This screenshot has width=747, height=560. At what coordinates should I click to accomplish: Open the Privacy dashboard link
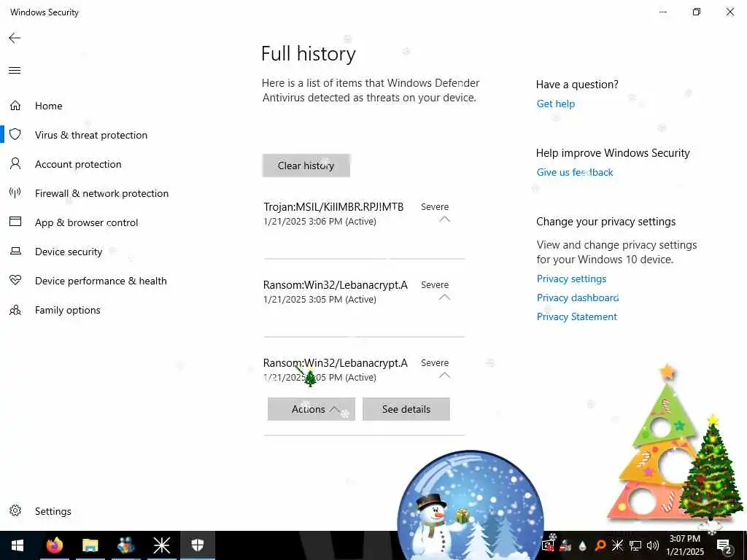click(578, 297)
